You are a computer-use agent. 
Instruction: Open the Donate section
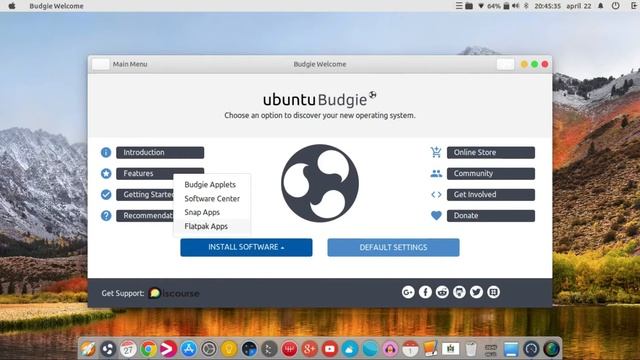[x=491, y=216]
